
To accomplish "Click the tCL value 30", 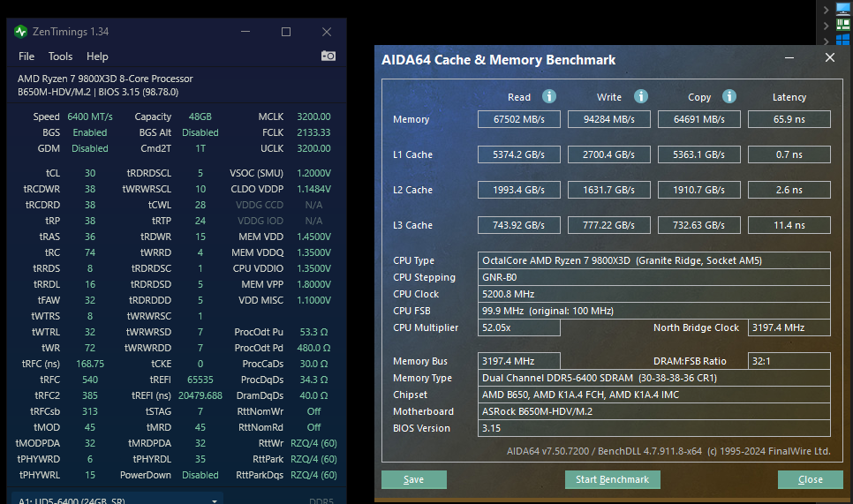I will point(90,173).
